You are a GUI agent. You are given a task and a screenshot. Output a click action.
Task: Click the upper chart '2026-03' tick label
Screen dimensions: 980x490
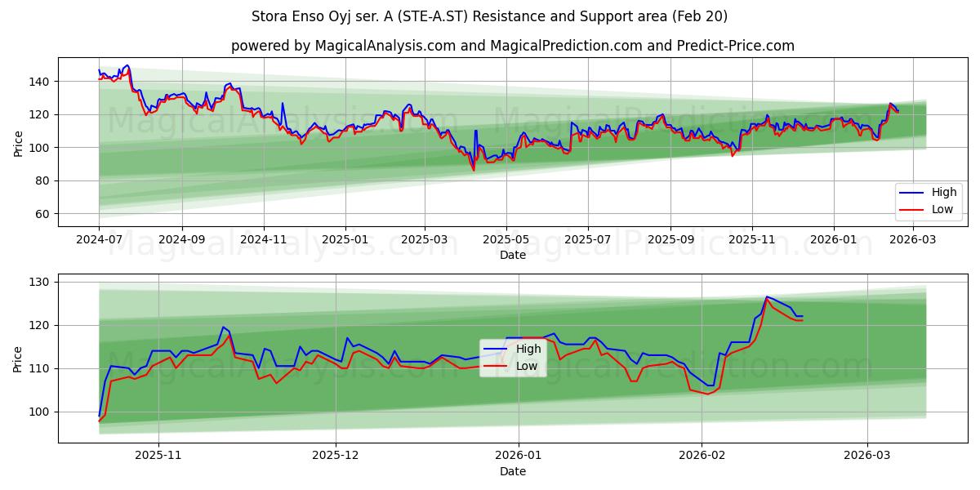tap(913, 240)
